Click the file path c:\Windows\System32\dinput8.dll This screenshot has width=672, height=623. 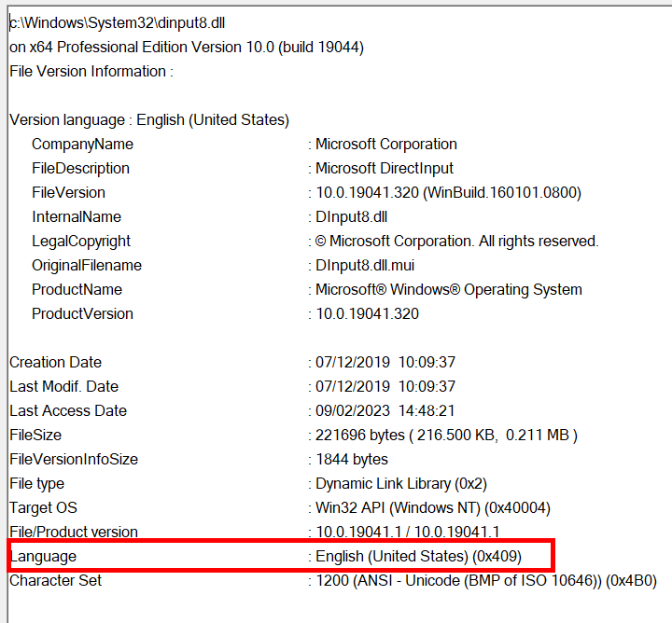117,23
